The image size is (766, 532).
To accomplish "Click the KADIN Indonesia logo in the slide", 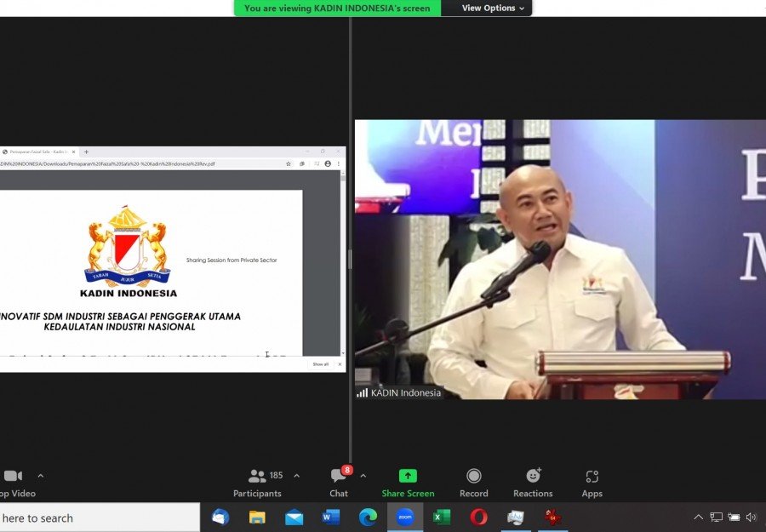I will click(128, 252).
